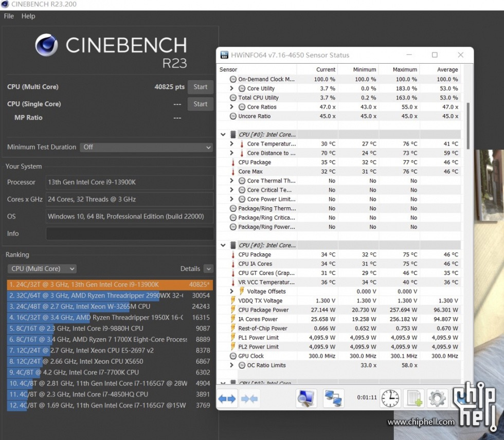Click the thermometer icon beside CPU GT Cores
The height and width of the screenshot is (440, 504).
pos(233,273)
